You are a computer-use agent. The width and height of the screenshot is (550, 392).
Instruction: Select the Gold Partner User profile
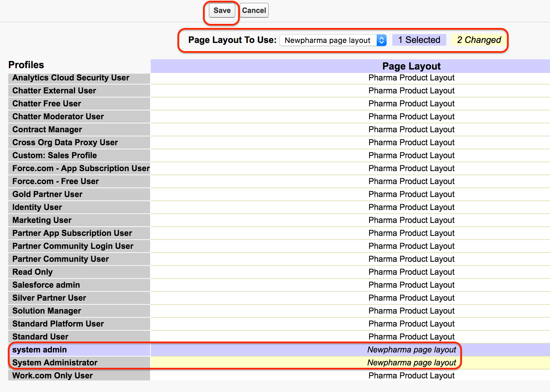[x=47, y=194]
